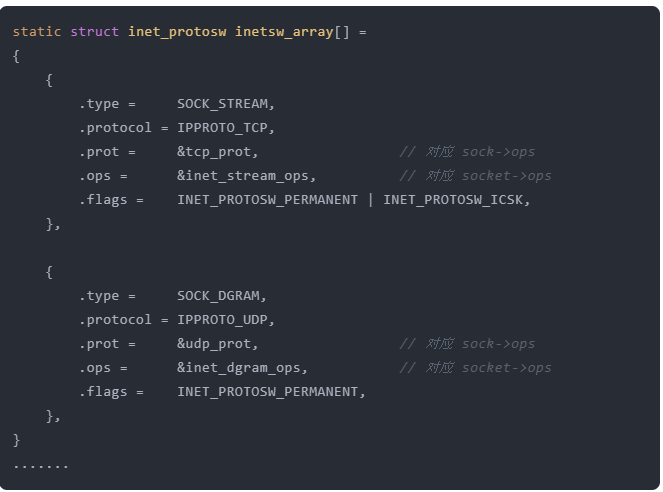Click the INET_PROTOSW_ICSK flag
Viewport: 663px width, 492px height.
tap(455, 200)
